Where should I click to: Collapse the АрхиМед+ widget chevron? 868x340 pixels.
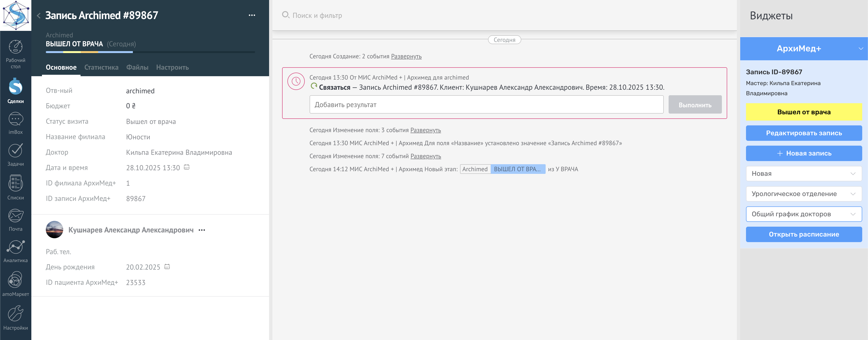[861, 48]
